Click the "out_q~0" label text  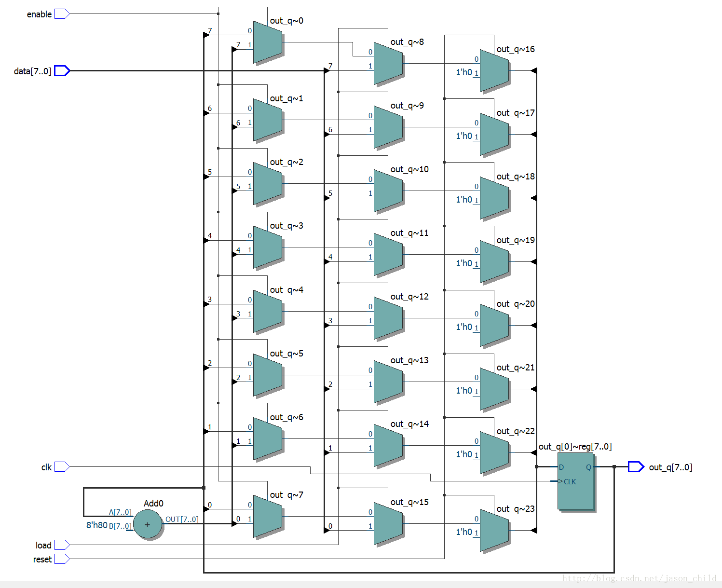(x=286, y=21)
